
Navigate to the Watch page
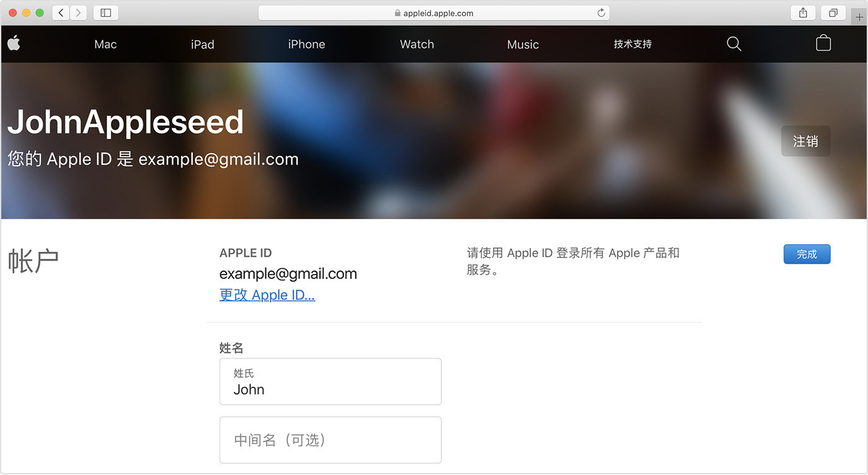coord(416,44)
